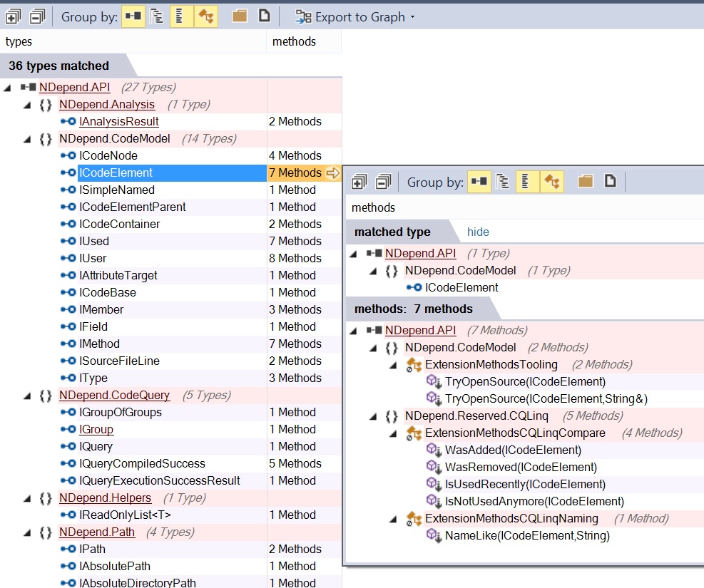Select ICodeElement row in types tree
Viewport: 704px width, 588px height.
(x=172, y=172)
